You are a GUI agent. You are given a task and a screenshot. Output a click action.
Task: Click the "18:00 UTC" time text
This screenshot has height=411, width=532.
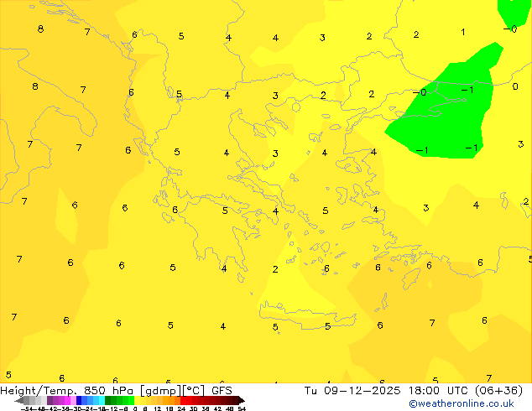(x=440, y=390)
